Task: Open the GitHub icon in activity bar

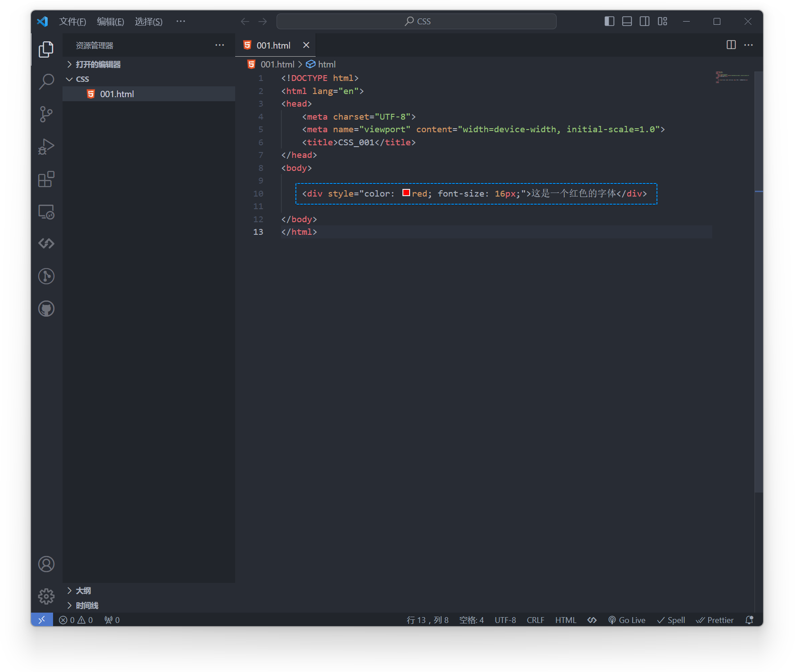Action: point(46,309)
